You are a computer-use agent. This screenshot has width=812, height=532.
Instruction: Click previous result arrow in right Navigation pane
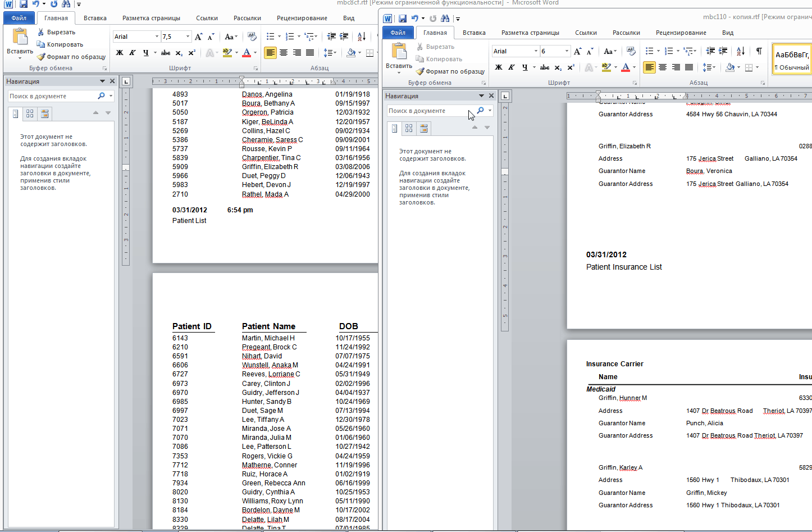[475, 128]
